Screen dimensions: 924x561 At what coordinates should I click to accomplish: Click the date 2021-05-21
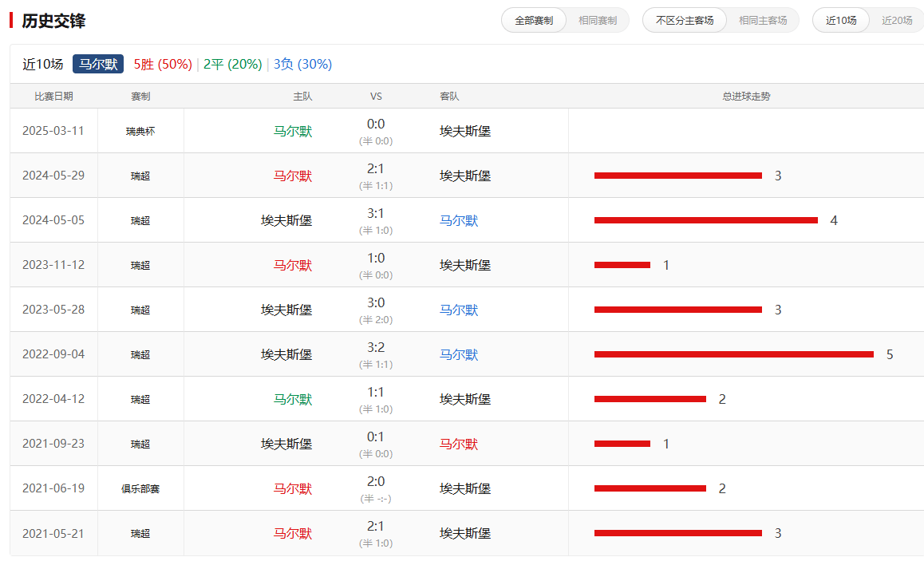[53, 533]
